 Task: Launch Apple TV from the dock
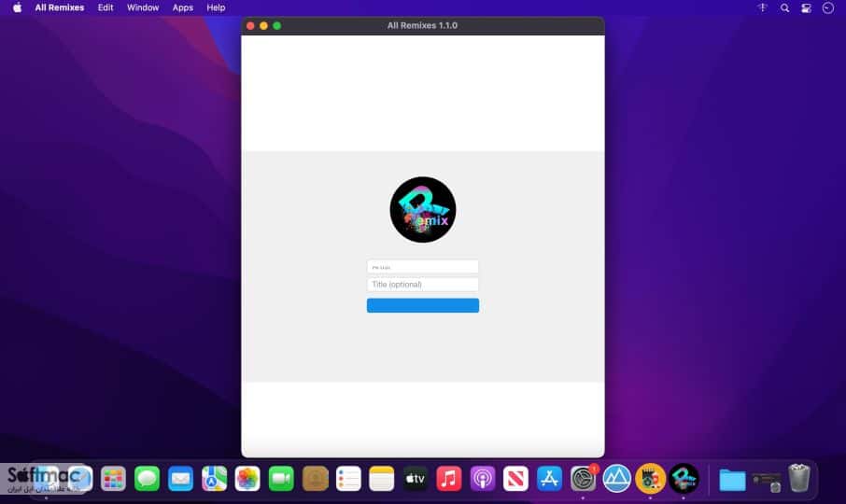tap(416, 479)
